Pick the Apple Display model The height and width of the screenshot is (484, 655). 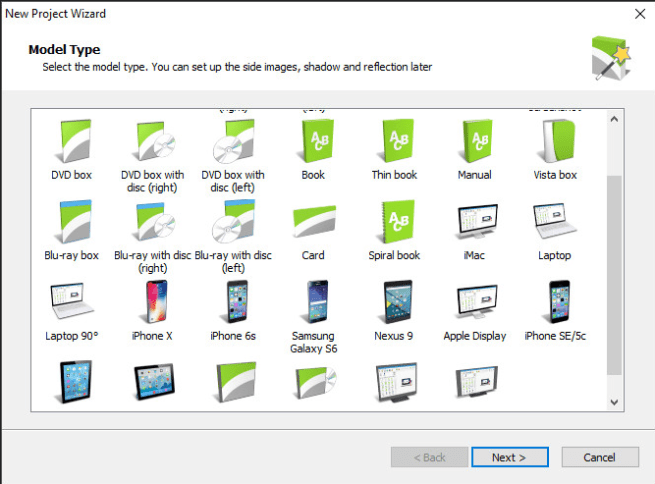tap(475, 312)
